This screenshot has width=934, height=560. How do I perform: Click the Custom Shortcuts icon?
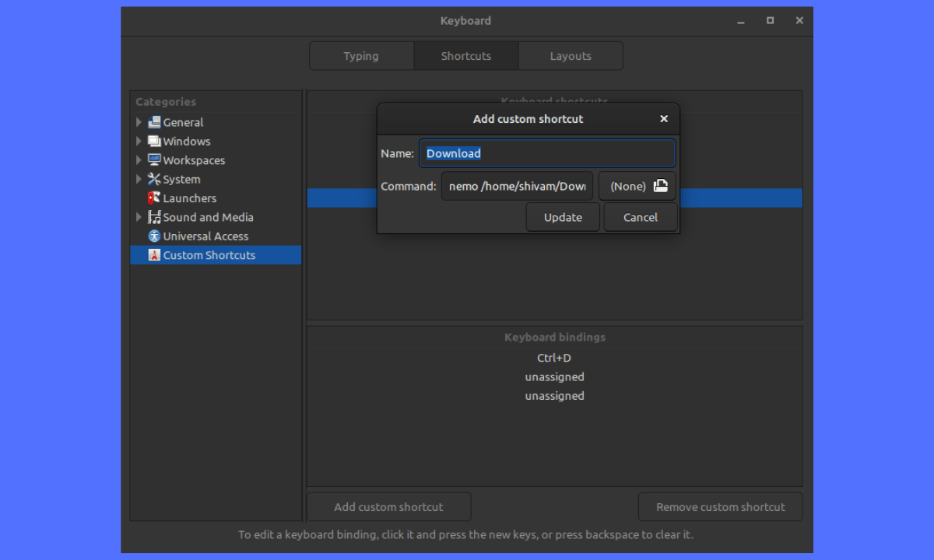pos(154,255)
